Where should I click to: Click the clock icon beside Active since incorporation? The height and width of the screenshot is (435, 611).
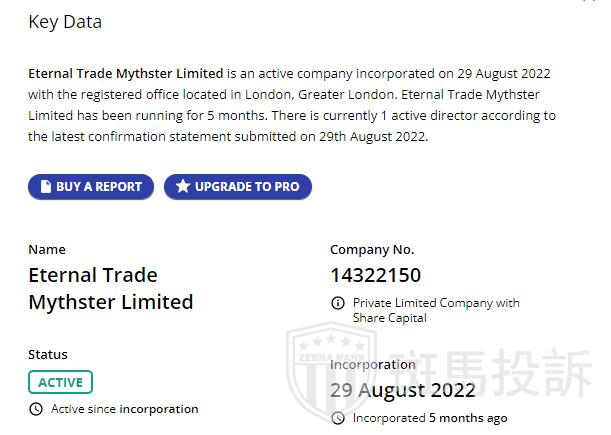37,409
